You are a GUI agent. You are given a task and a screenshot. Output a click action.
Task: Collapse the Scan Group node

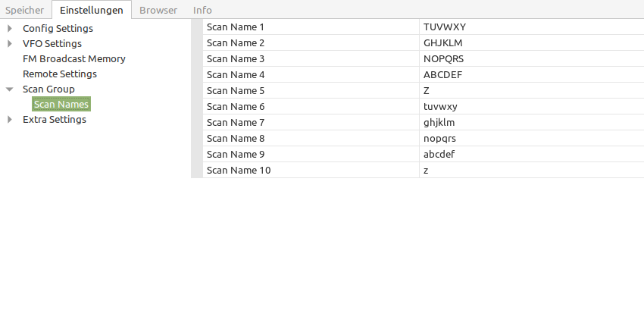click(x=10, y=89)
